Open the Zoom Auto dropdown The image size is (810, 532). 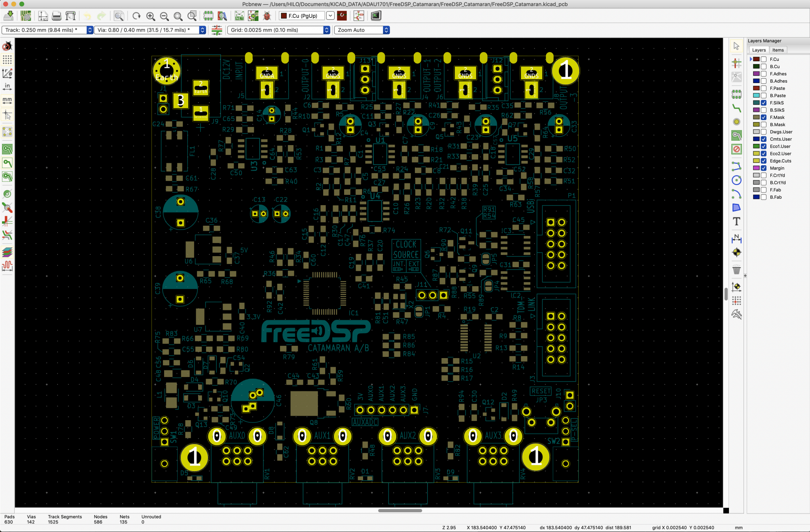tap(362, 30)
